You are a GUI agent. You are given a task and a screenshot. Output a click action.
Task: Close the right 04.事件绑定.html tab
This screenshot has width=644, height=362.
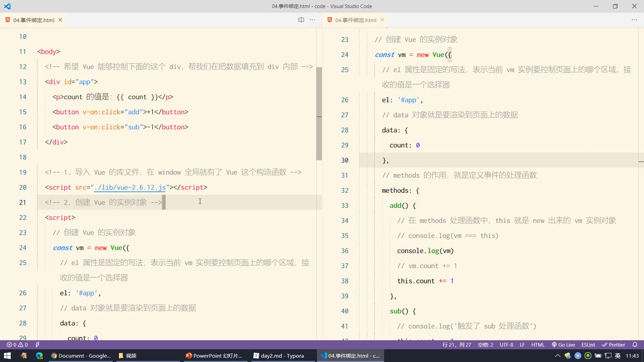click(x=382, y=20)
